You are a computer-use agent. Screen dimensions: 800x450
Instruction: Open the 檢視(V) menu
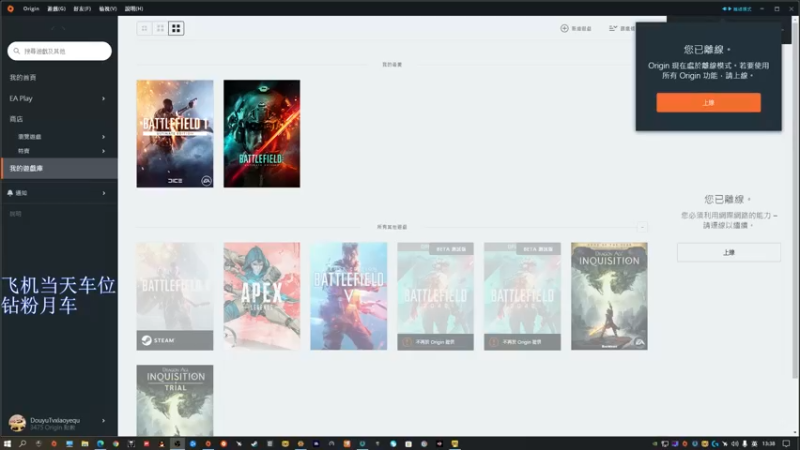pos(108,9)
